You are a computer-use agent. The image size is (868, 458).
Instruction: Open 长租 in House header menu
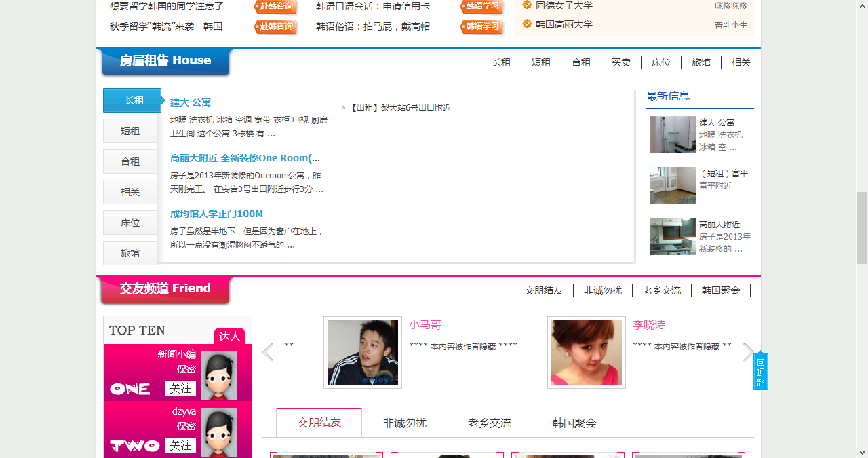coord(501,62)
